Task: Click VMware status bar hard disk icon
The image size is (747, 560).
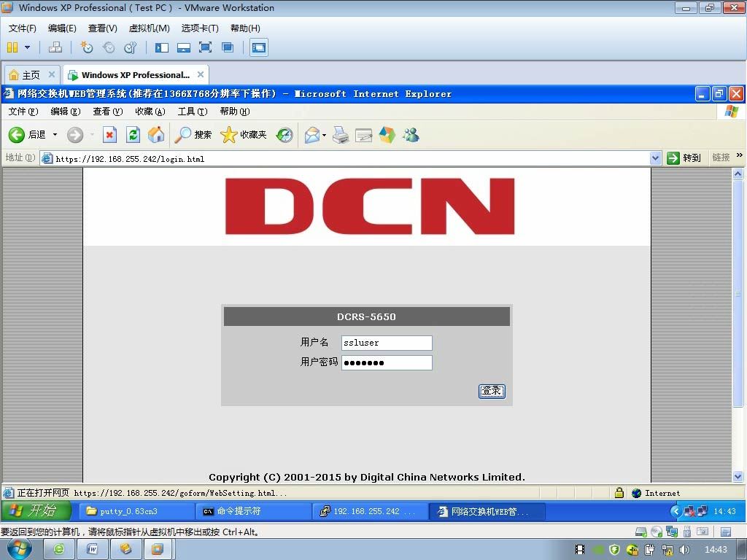Action: pos(641,532)
